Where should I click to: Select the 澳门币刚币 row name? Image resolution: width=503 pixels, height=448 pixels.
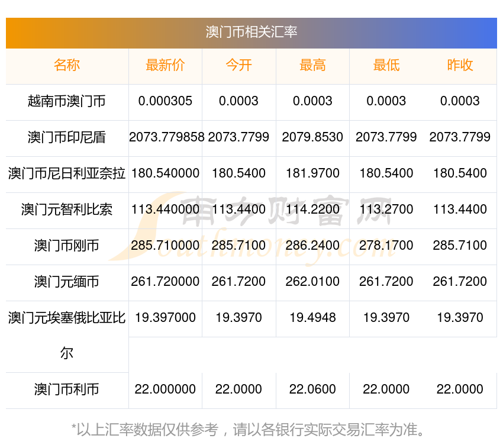[x=67, y=246]
